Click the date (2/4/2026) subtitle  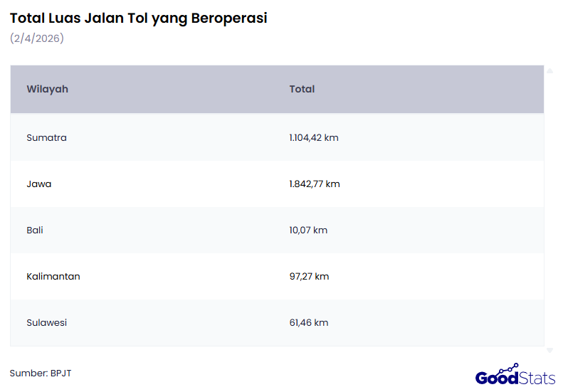(x=37, y=38)
